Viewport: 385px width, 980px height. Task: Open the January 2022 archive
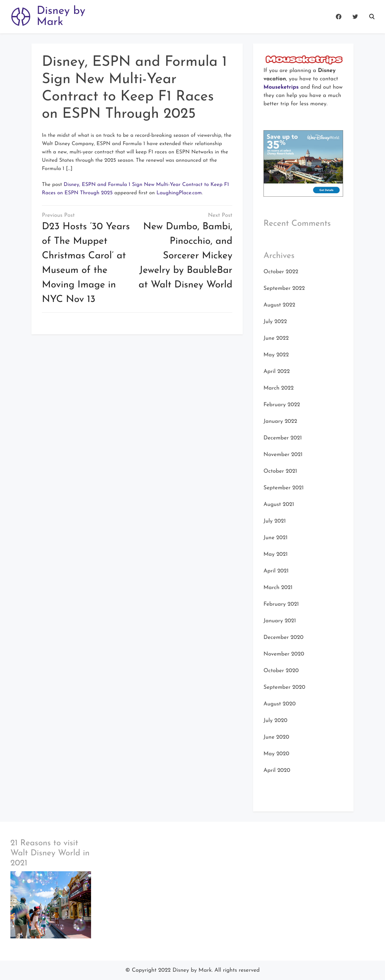280,421
